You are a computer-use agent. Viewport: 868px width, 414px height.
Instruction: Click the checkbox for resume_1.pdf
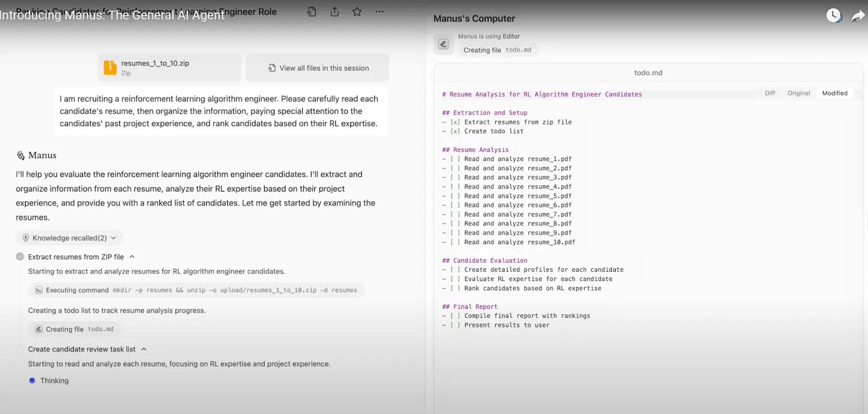click(x=455, y=159)
